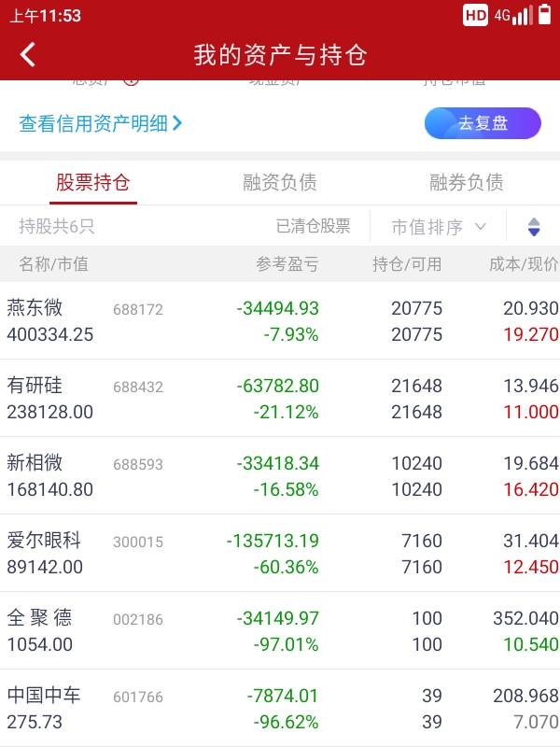Tap the 持仓/可用 column header
Viewport: 560px width, 747px height.
point(407,263)
